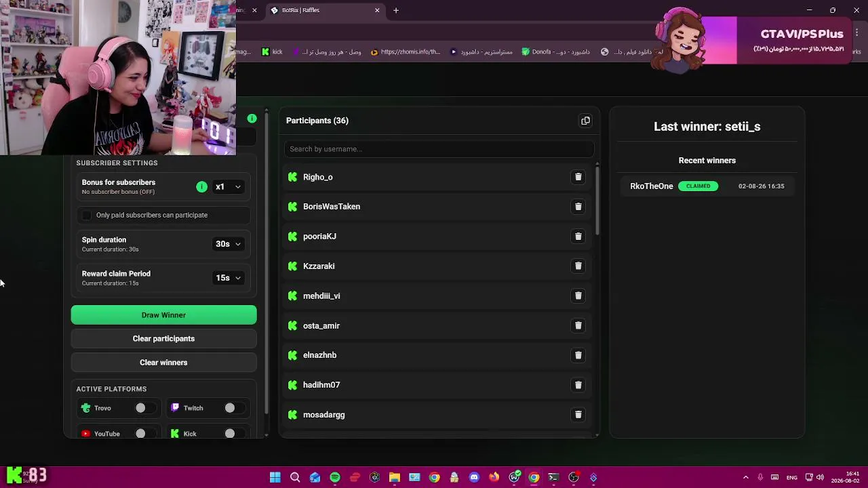
Task: Open the subscriber bonus x1 dropdown
Action: (x=228, y=186)
